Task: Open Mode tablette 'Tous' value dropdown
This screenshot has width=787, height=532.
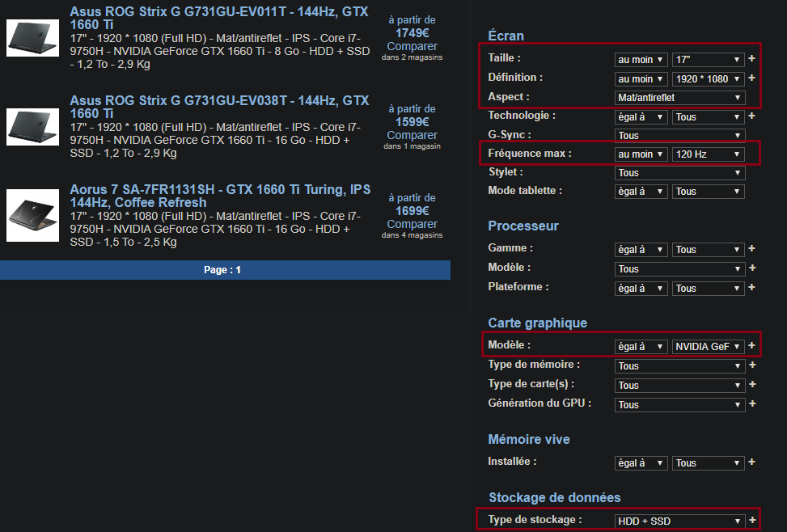Action: tap(709, 192)
